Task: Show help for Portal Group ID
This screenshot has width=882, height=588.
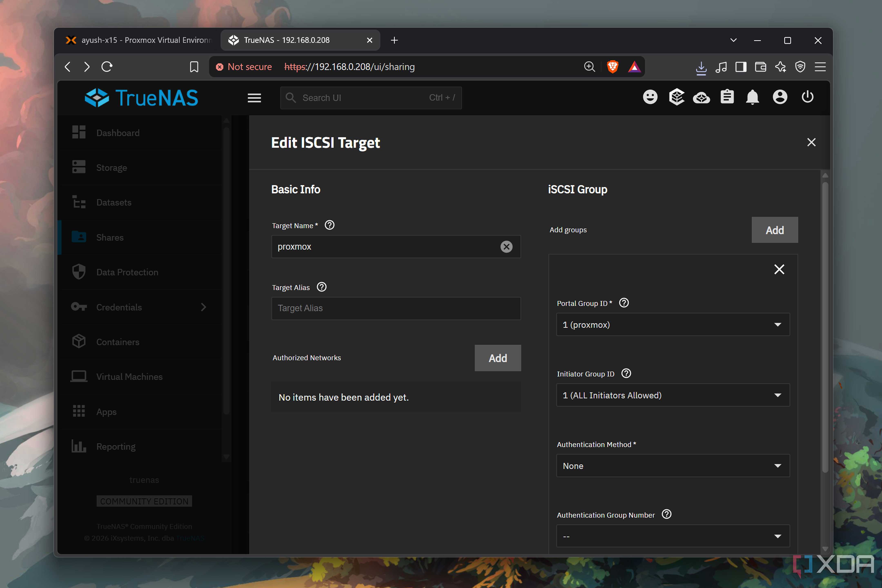Action: tap(624, 303)
